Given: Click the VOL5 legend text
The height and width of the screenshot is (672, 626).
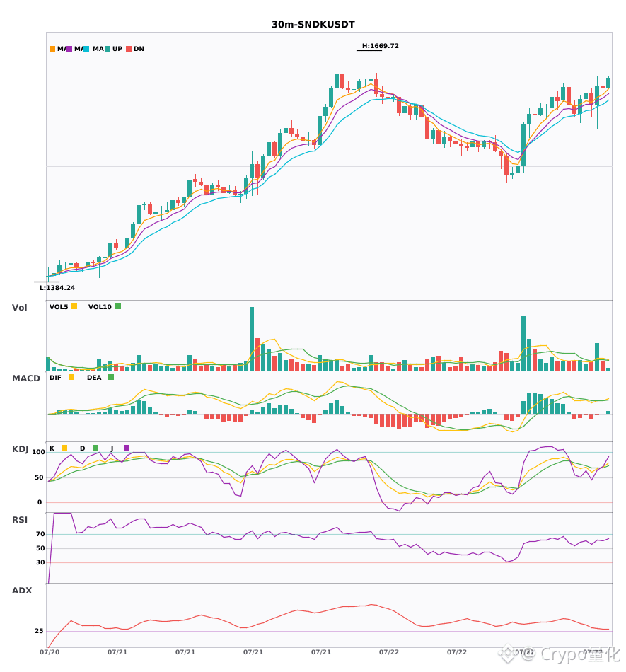Looking at the screenshot, I should click(x=59, y=307).
